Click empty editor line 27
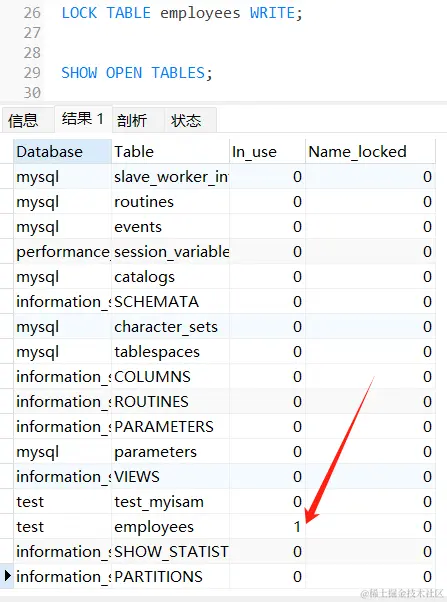Screen dimensions: 447x602 click(x=246, y=33)
